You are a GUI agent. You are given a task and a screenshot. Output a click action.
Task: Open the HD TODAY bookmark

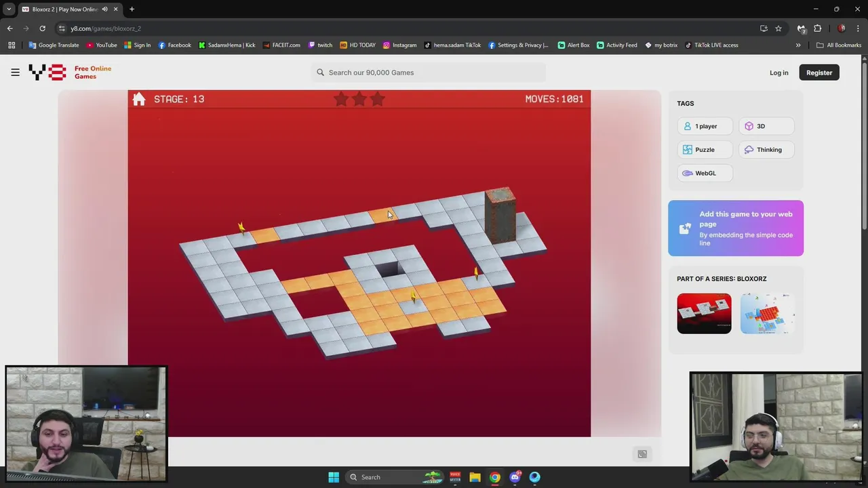click(357, 45)
